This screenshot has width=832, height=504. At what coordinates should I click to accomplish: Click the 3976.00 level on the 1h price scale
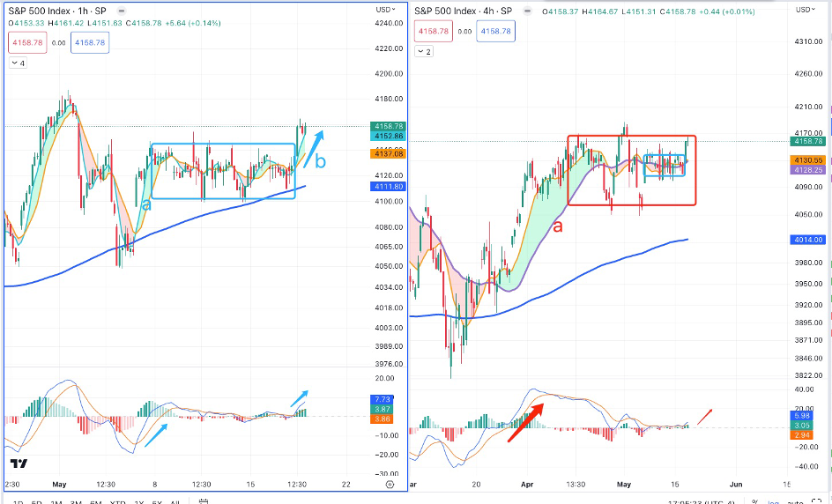coord(389,364)
